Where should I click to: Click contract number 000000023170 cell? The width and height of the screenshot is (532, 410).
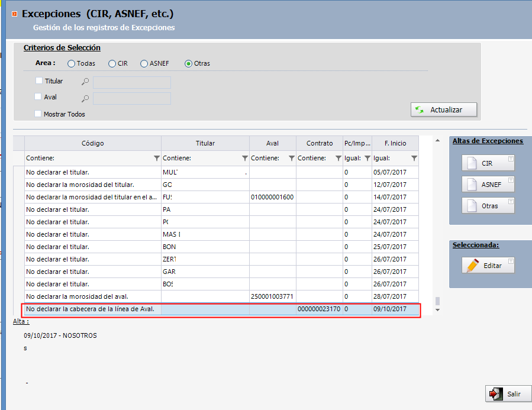coord(320,309)
